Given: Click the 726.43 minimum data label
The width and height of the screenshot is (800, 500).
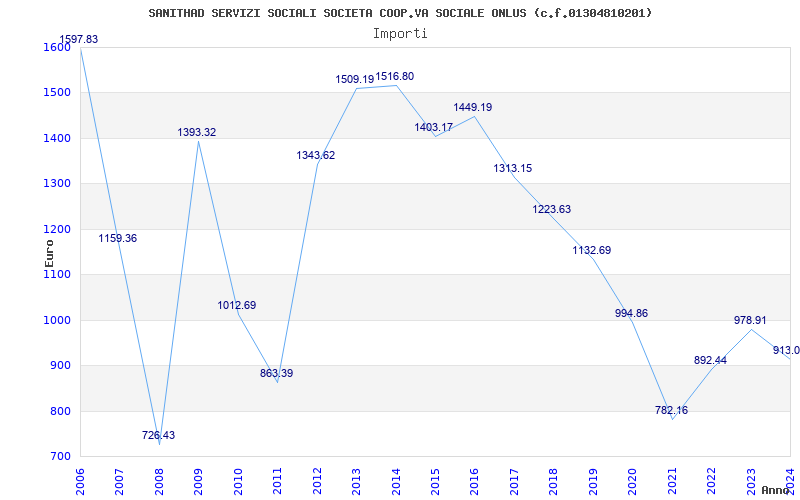Looking at the screenshot, I should (158, 435).
